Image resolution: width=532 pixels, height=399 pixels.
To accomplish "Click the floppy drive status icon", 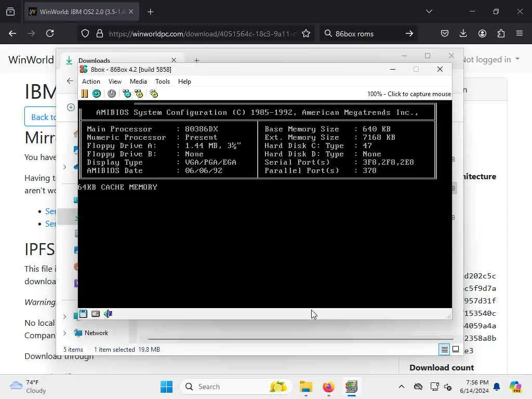I will pyautogui.click(x=83, y=314).
